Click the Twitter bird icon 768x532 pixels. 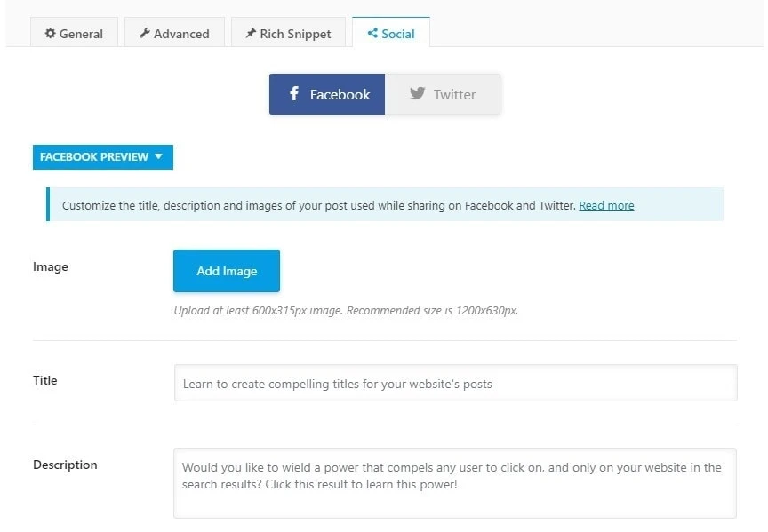[x=417, y=93]
